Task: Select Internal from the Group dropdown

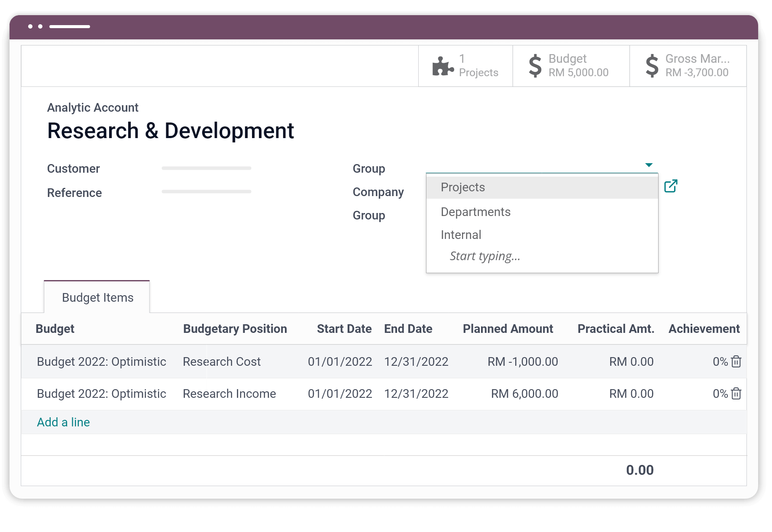Action: tap(460, 235)
